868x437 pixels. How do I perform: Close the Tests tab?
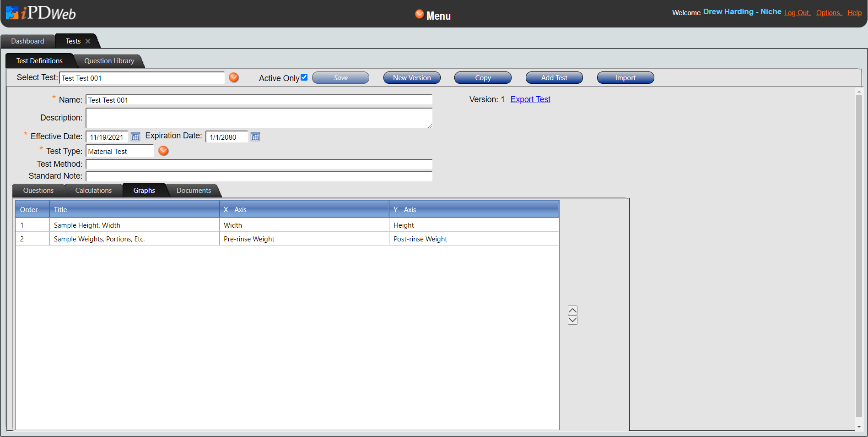(88, 41)
